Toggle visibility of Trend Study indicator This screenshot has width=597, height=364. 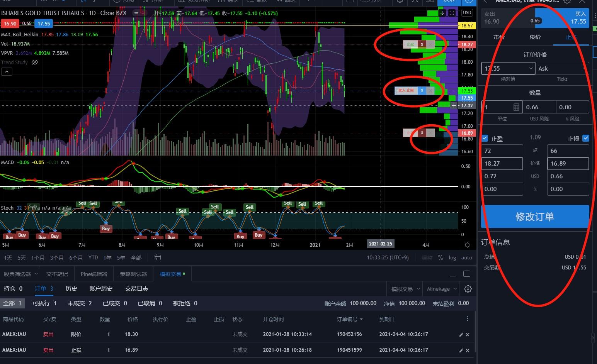35,62
